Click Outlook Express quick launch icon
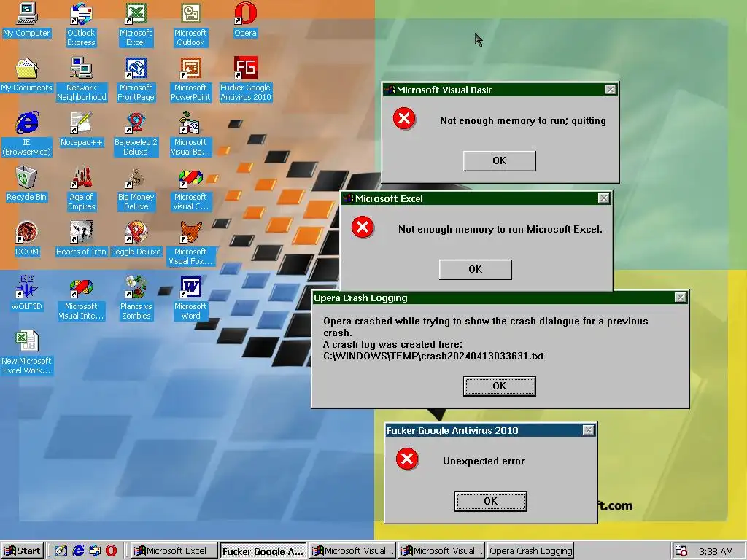This screenshot has width=747, height=560. [x=94, y=551]
